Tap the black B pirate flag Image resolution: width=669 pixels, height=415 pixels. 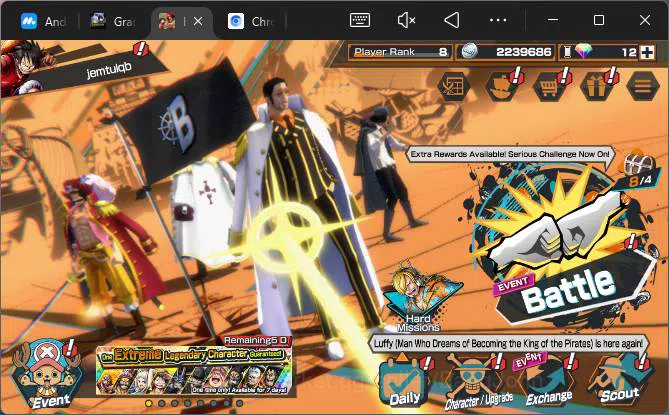pos(186,124)
